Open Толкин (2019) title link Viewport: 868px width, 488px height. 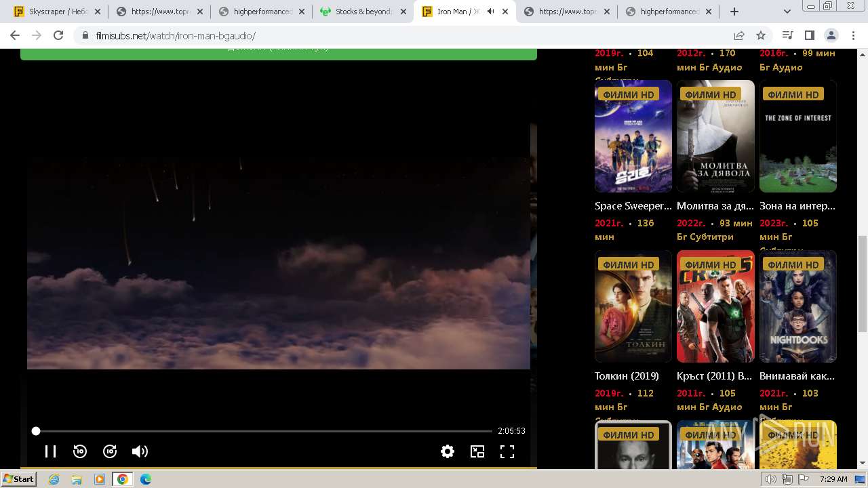(x=627, y=376)
